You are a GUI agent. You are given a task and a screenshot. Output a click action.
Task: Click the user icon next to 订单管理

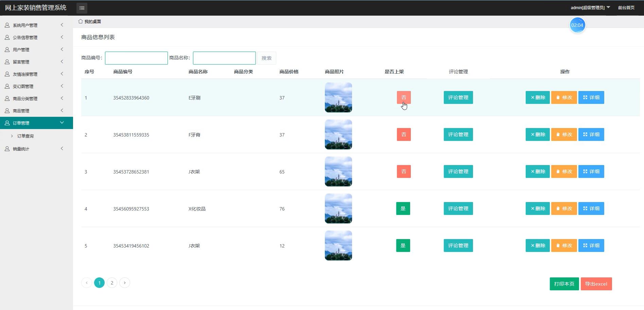point(7,123)
